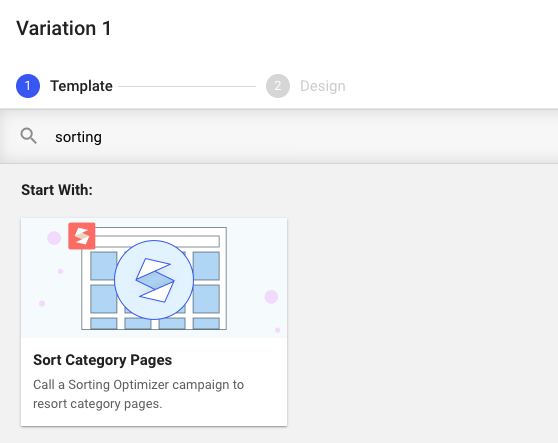Click the Sorting Optimizer campaign description text
558x443 pixels.
click(138, 394)
